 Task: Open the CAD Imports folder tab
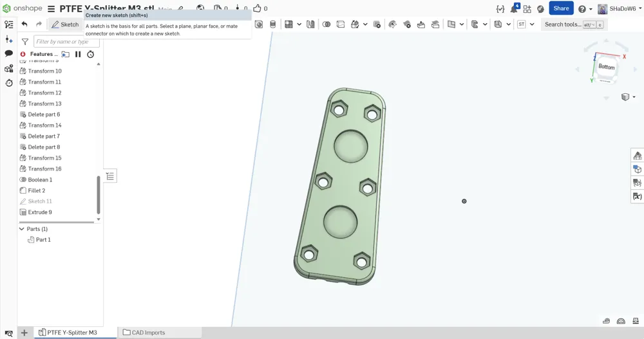click(144, 333)
